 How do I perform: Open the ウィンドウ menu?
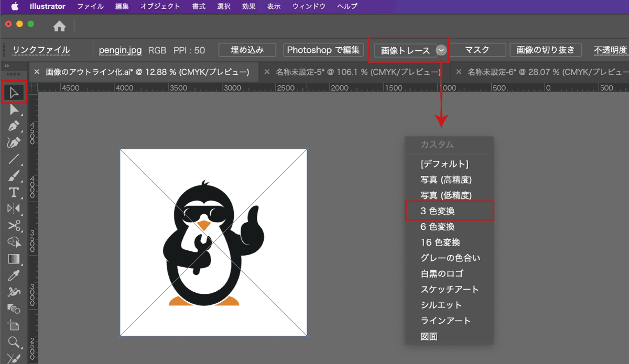[x=309, y=6]
